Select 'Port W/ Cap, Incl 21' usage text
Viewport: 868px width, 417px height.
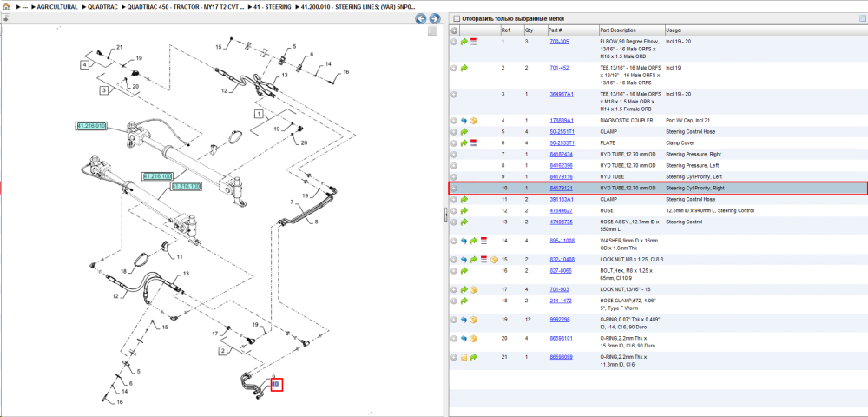point(688,121)
